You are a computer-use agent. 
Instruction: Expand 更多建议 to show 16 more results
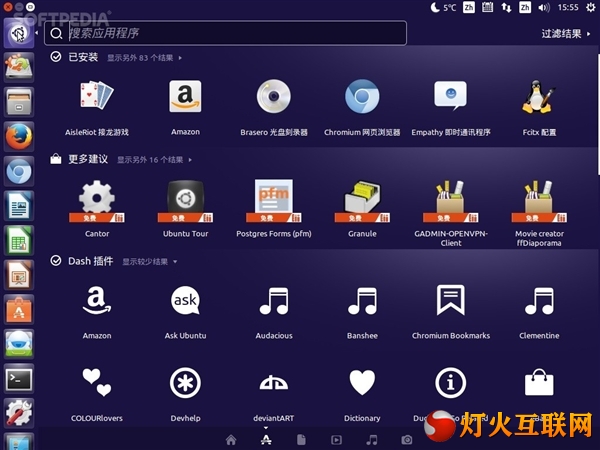(154, 160)
